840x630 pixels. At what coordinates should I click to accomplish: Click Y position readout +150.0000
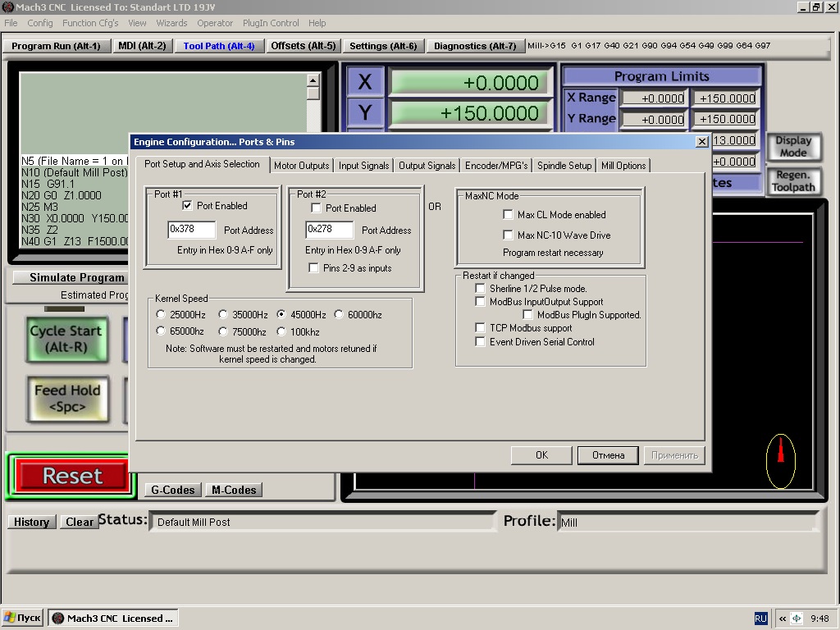[x=470, y=113]
